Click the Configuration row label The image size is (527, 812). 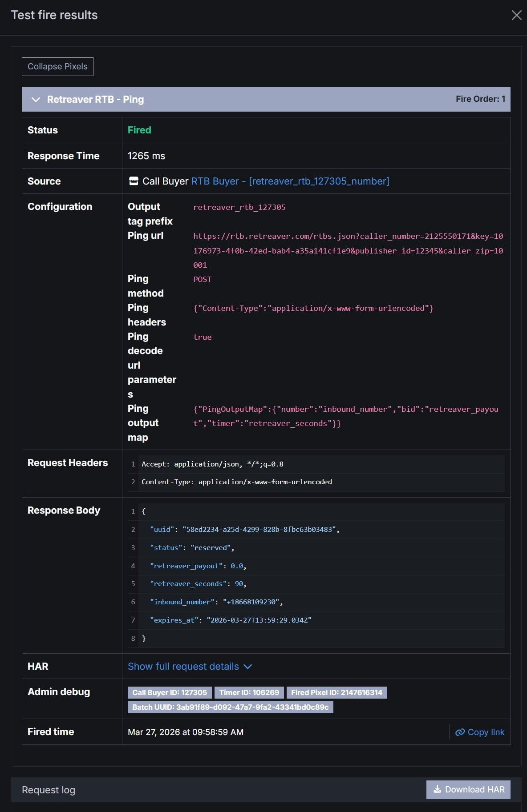(60, 207)
